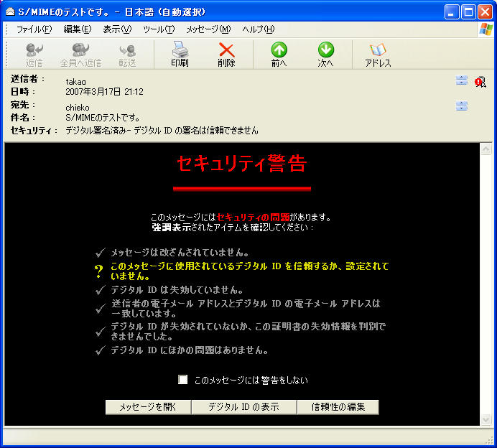Image resolution: width=497 pixels, height=448 pixels.
Task: Click the yellow question mark warning icon
Action: click(x=98, y=271)
